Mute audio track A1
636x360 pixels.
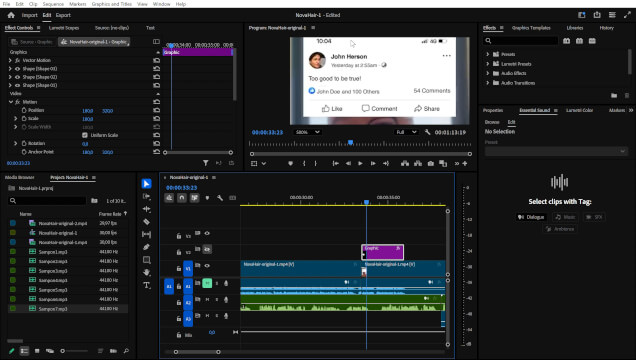click(x=207, y=283)
